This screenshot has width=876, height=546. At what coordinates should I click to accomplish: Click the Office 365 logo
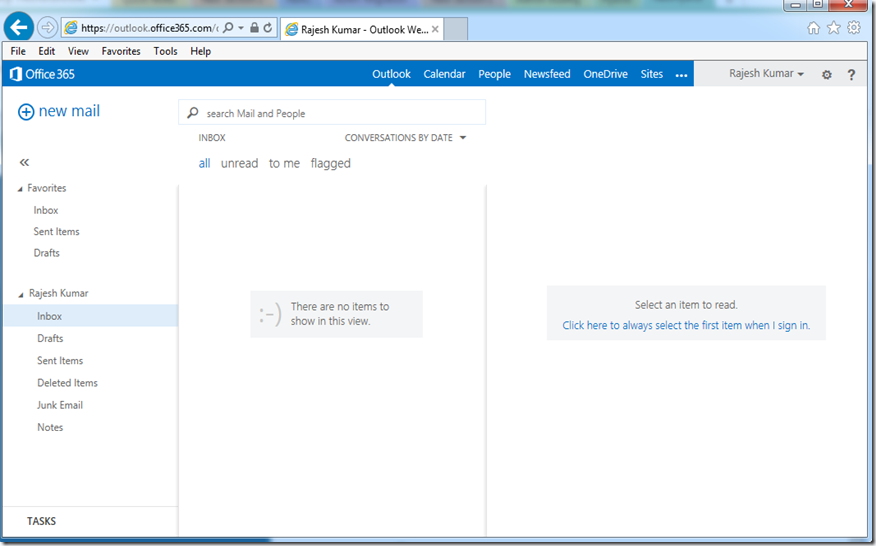point(42,74)
